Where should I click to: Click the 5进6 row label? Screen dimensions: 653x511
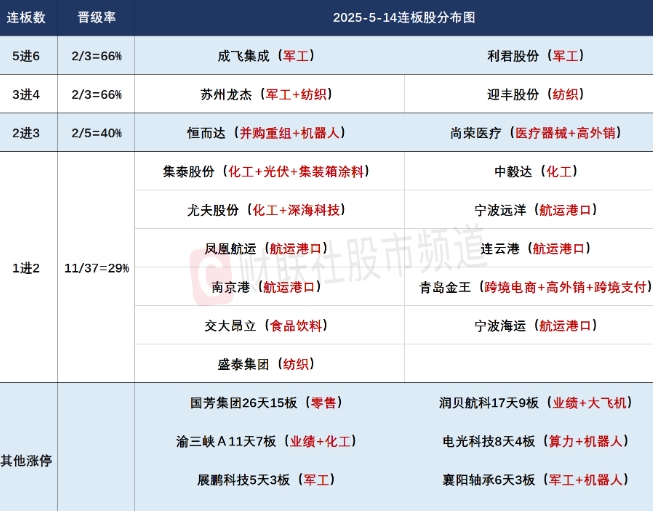(x=26, y=56)
